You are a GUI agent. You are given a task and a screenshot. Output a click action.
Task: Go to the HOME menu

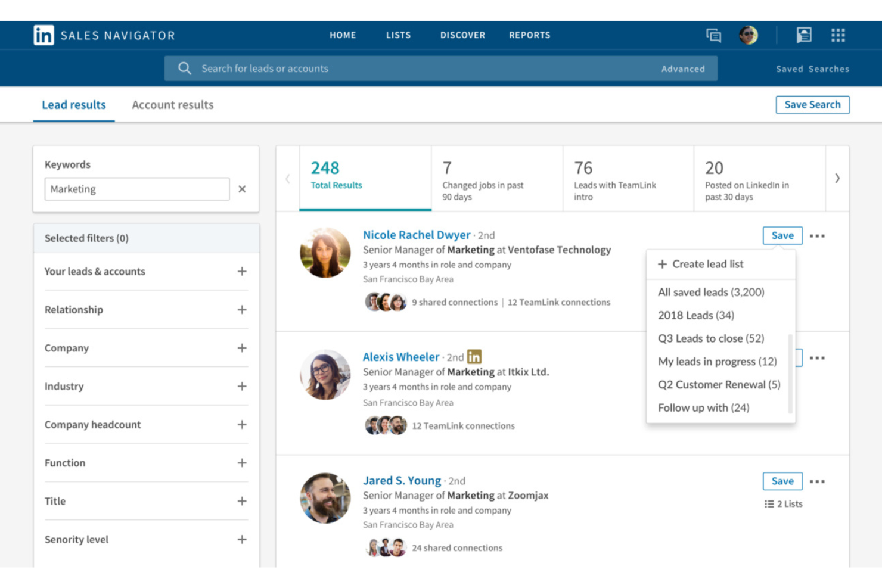tap(343, 35)
